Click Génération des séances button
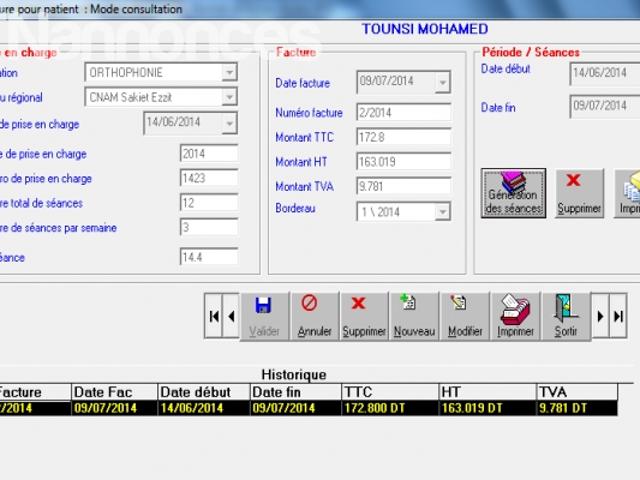Image resolution: width=640 pixels, height=480 pixels. click(x=513, y=193)
